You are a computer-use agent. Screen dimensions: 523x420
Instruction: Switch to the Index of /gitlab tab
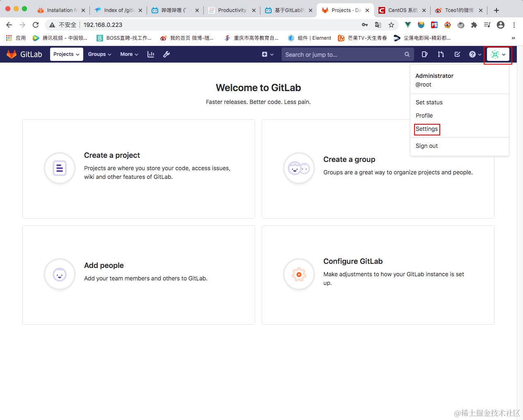pyautogui.click(x=118, y=10)
